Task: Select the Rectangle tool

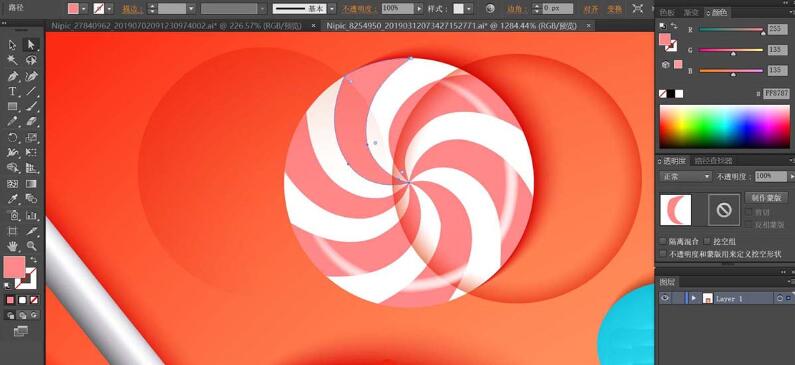Action: point(12,106)
